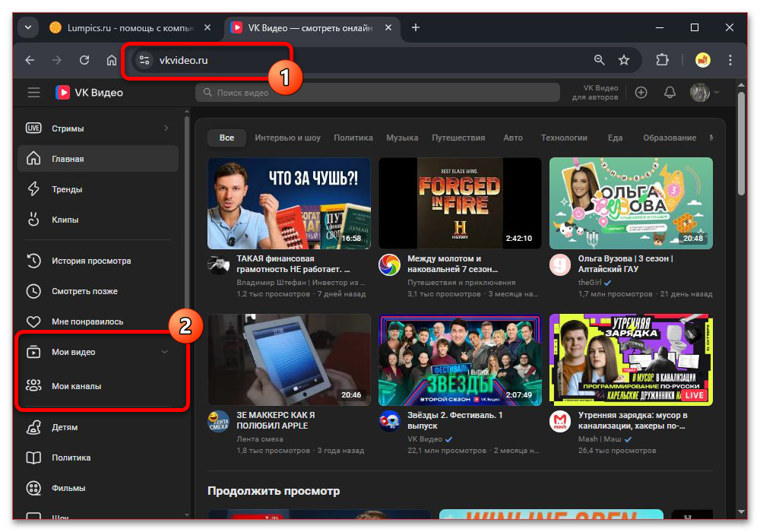Image resolution: width=760 pixels, height=532 pixels.
Task: Select the Еда tab
Action: click(615, 138)
